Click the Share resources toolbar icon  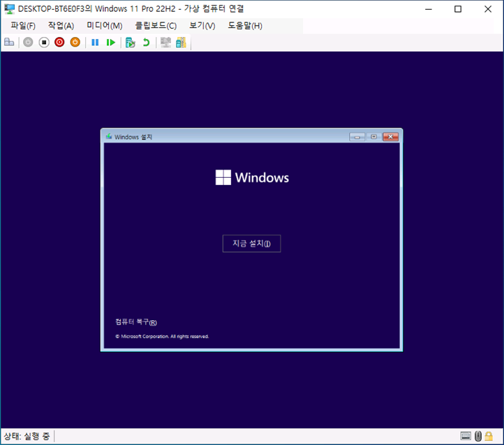click(x=181, y=42)
